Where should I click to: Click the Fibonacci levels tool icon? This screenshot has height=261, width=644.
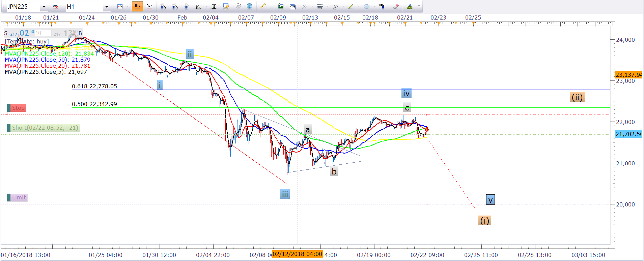pyautogui.click(x=320, y=6)
